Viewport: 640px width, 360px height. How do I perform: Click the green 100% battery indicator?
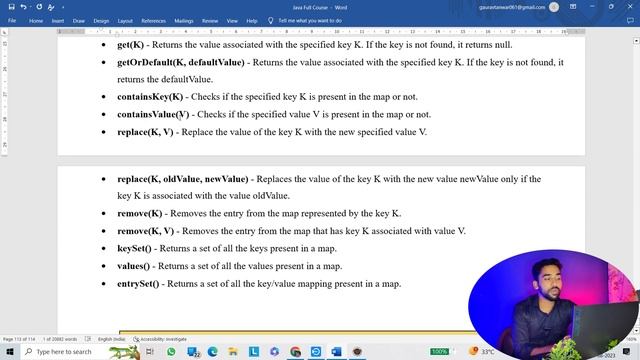[x=439, y=351]
